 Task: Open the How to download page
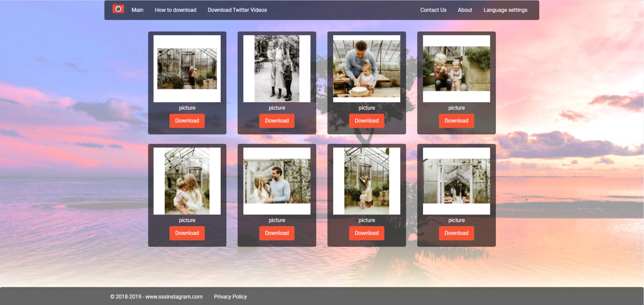(x=175, y=9)
